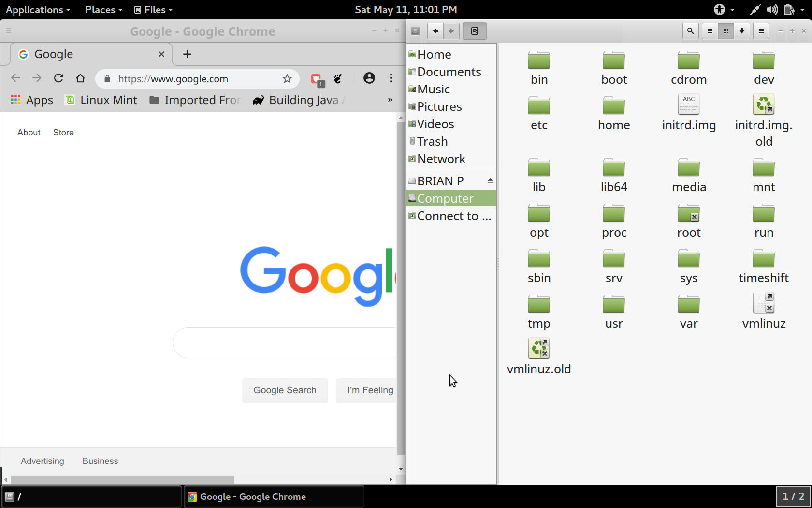The image size is (812, 508).
Task: Click the Google search input field
Action: [x=285, y=343]
